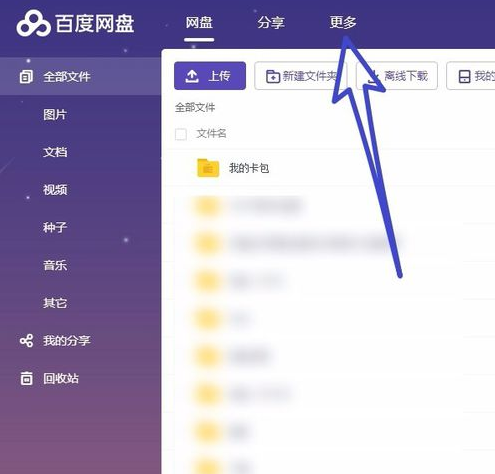Select the 网盘 tab

[x=199, y=23]
